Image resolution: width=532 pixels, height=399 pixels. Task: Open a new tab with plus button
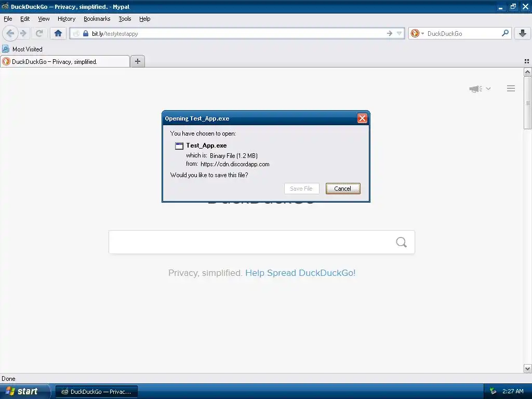137,61
